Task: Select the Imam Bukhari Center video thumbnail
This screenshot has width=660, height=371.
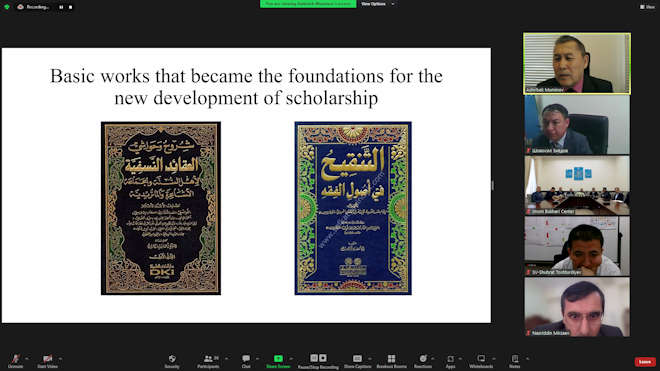Action: click(577, 185)
